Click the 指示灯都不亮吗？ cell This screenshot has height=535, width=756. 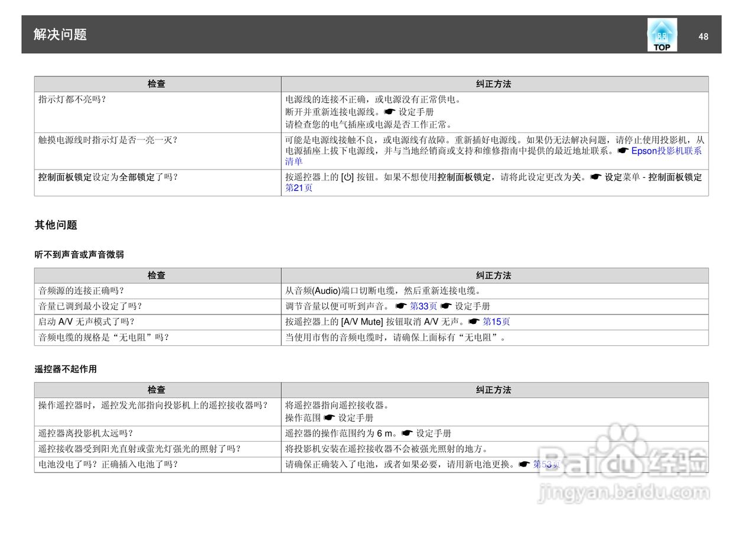(158, 112)
